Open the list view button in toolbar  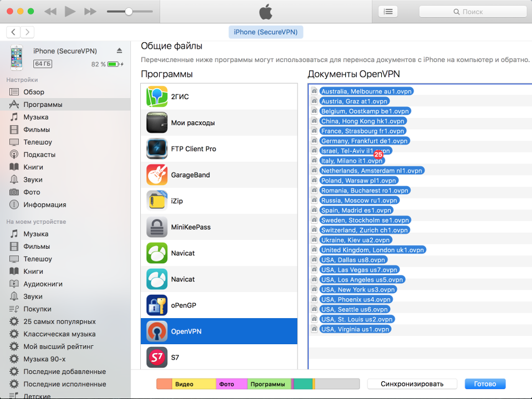(x=388, y=12)
